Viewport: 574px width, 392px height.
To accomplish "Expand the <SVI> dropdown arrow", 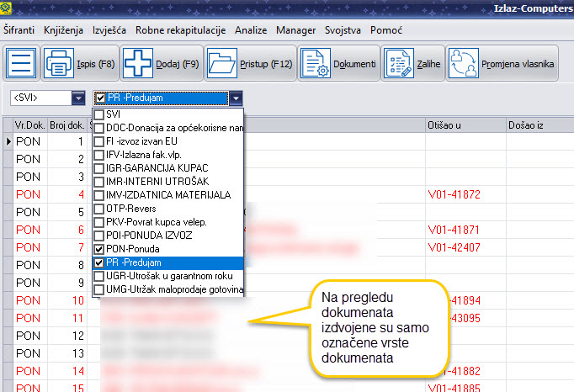I will [78, 98].
